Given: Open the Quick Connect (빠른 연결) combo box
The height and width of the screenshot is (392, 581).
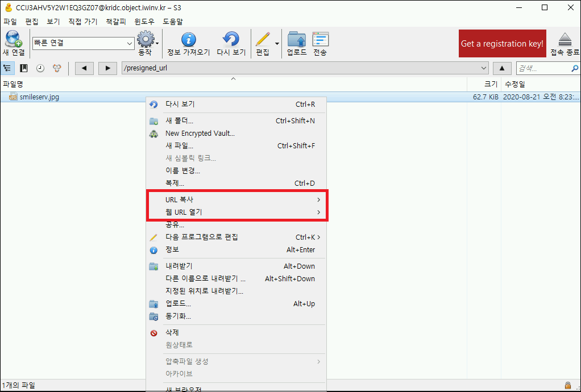Looking at the screenshot, I should pyautogui.click(x=84, y=43).
